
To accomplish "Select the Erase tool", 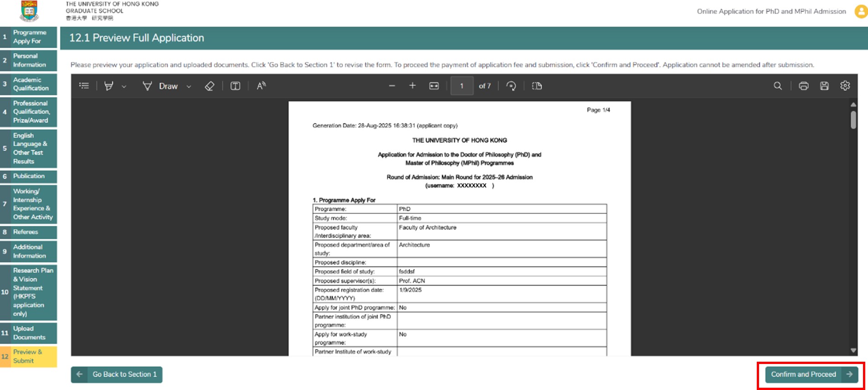I will [209, 86].
